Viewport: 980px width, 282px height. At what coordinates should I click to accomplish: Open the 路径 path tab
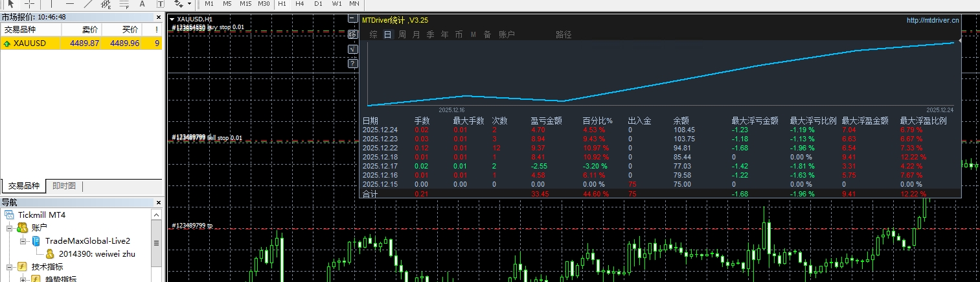(564, 35)
